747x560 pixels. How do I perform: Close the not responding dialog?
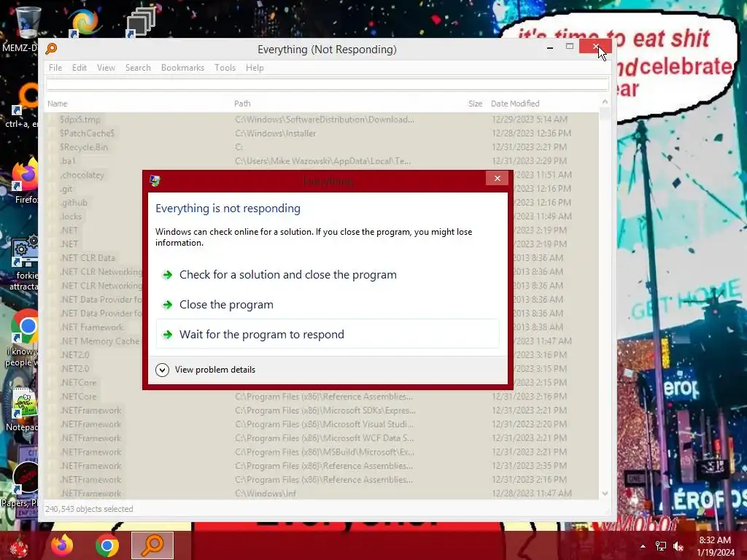click(x=497, y=178)
